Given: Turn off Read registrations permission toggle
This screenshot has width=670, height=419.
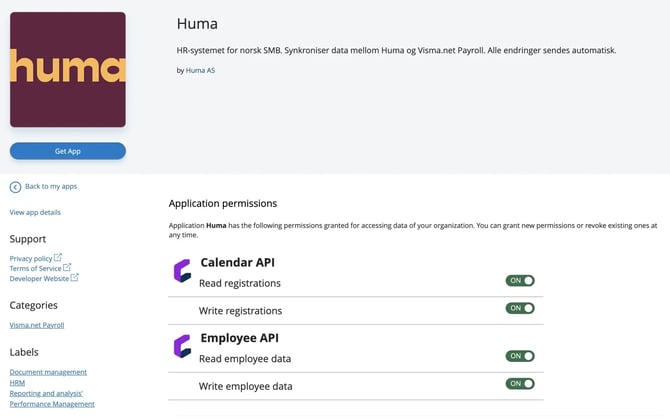Looking at the screenshot, I should 520,281.
